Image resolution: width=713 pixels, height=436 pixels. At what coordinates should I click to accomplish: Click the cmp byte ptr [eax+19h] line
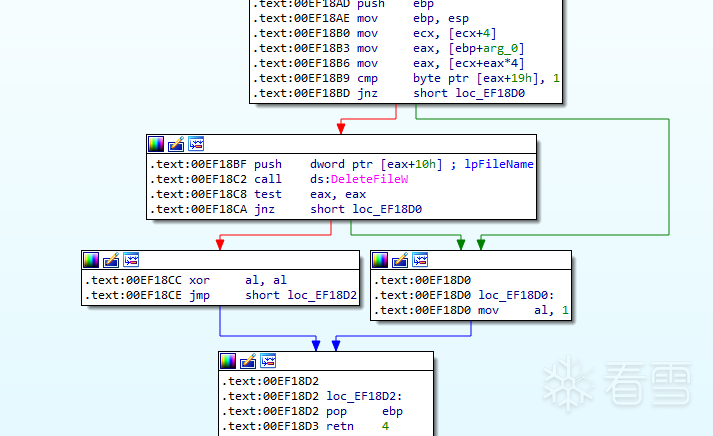click(406, 78)
